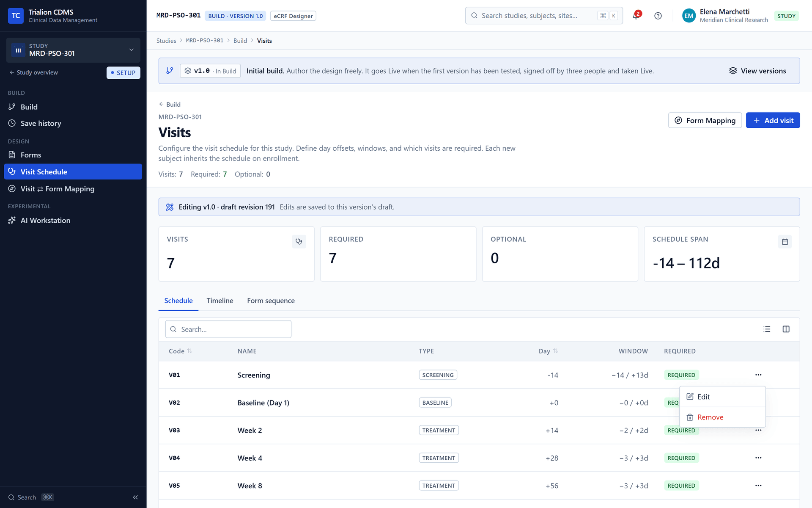The image size is (812, 508).
Task: Open the help icon in header
Action: click(x=658, y=16)
